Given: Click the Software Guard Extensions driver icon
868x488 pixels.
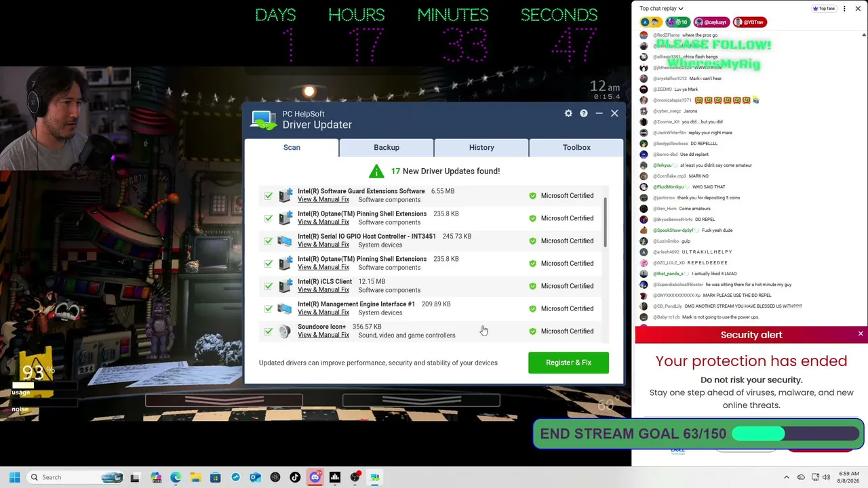Looking at the screenshot, I should tap(285, 195).
